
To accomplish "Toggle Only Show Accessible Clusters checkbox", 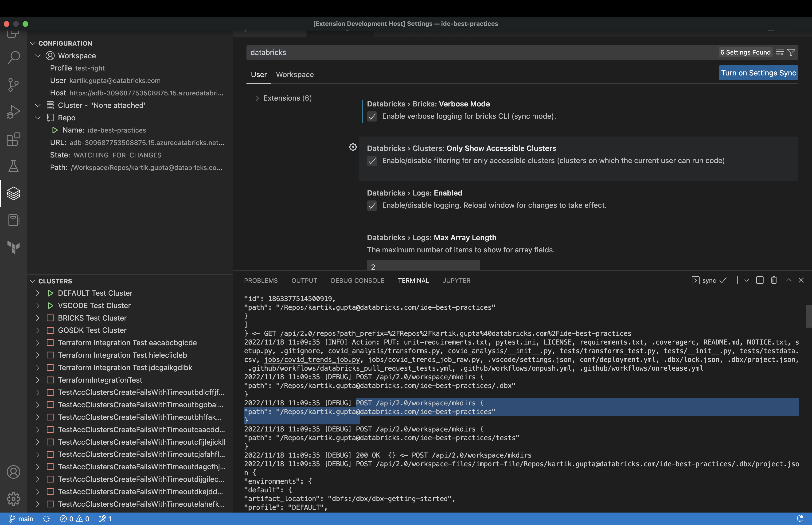I will [372, 161].
